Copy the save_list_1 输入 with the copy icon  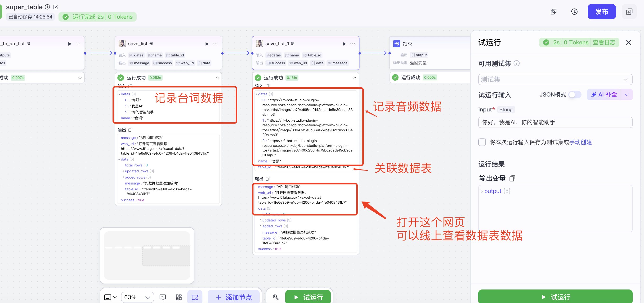point(268,86)
